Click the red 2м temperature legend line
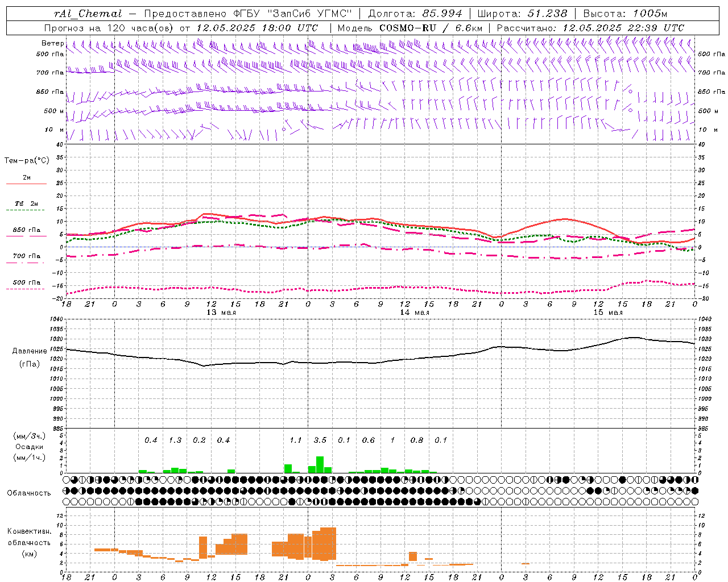This screenshot has height=582, width=728. point(26,184)
